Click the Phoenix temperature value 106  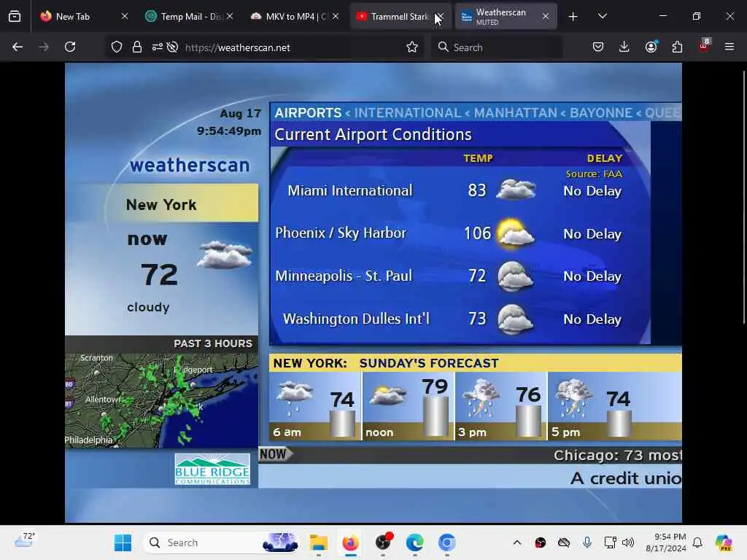click(x=477, y=233)
